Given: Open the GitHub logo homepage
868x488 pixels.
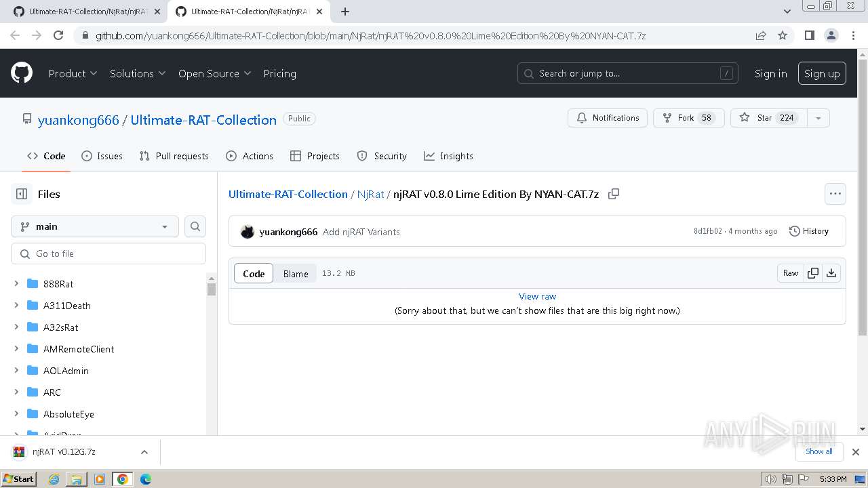Looking at the screenshot, I should click(22, 73).
